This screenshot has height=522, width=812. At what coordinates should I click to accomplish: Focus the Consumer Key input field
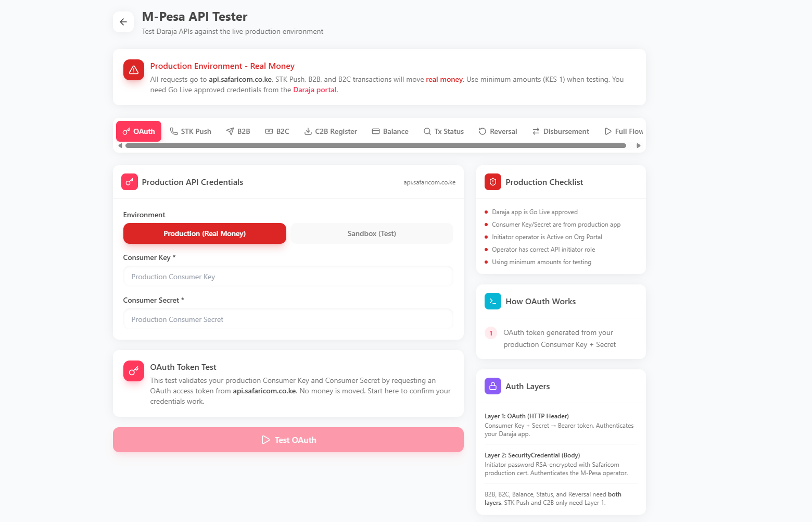click(288, 277)
